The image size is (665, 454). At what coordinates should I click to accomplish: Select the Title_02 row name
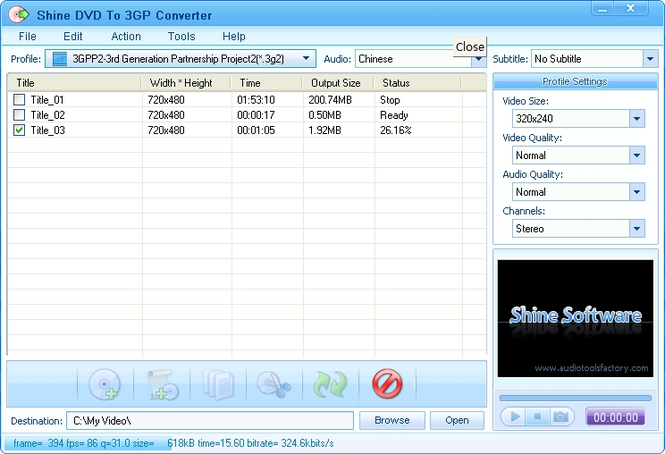pos(48,115)
